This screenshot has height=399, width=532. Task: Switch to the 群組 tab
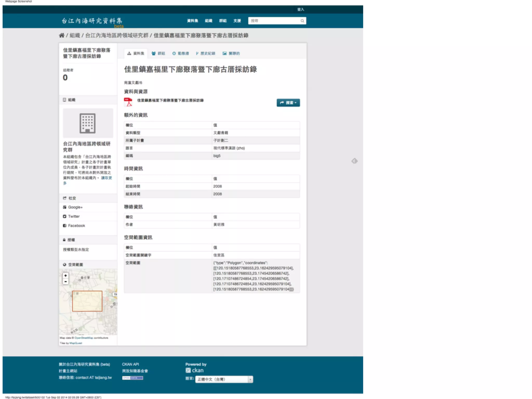point(158,54)
